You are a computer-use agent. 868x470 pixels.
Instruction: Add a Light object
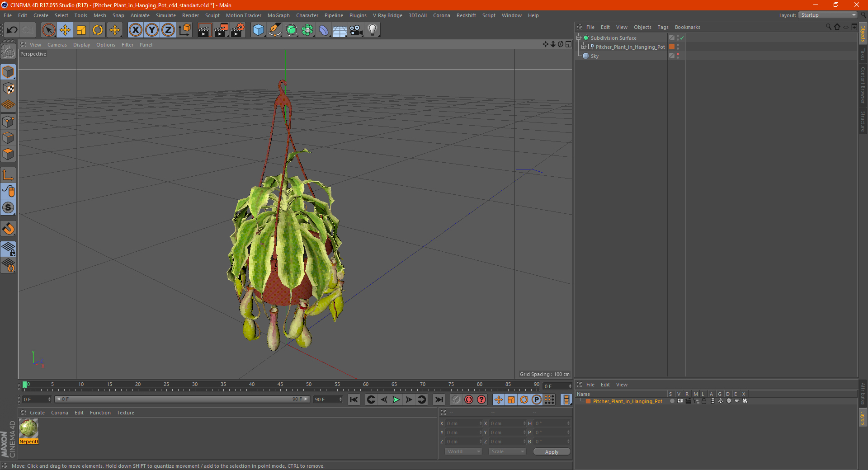coord(373,30)
